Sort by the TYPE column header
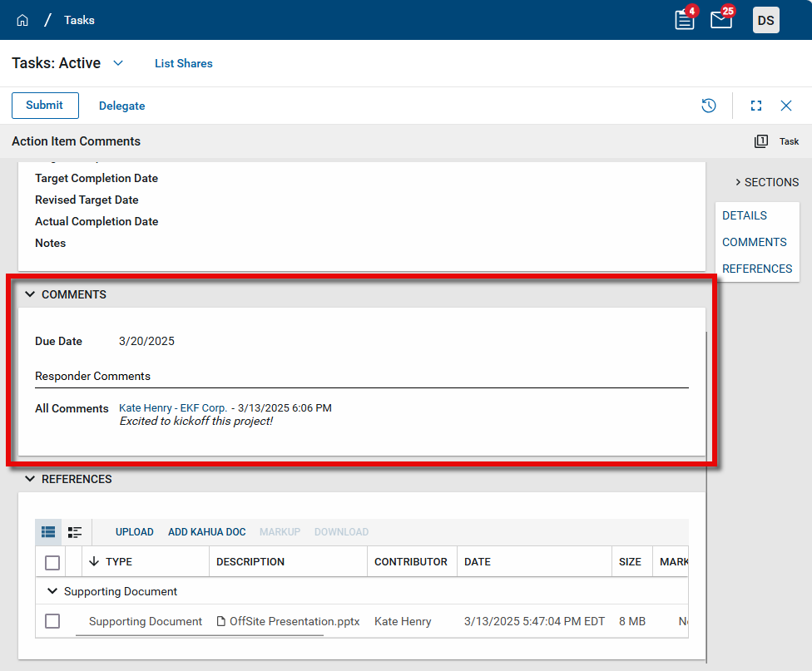The height and width of the screenshot is (671, 812). [x=118, y=562]
